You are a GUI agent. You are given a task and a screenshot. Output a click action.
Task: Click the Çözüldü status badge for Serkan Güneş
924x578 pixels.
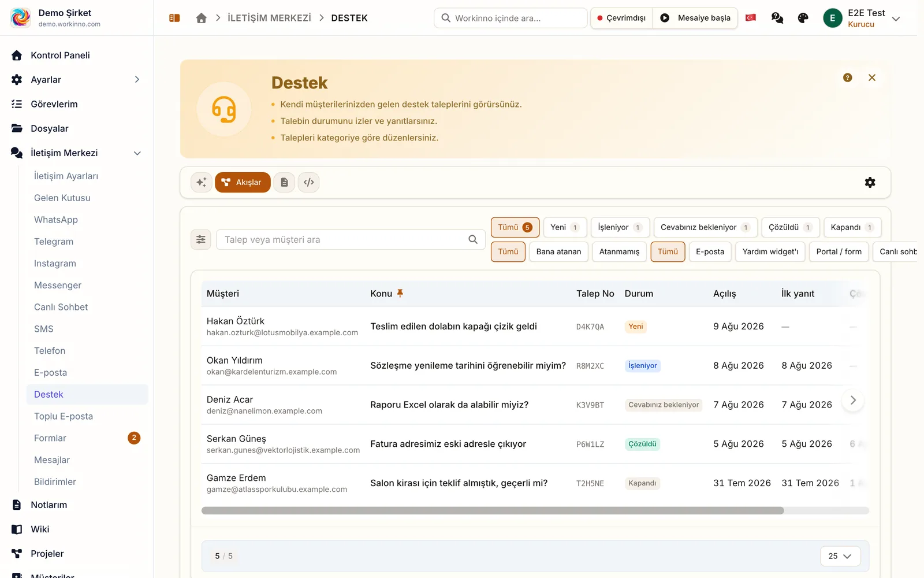642,444
